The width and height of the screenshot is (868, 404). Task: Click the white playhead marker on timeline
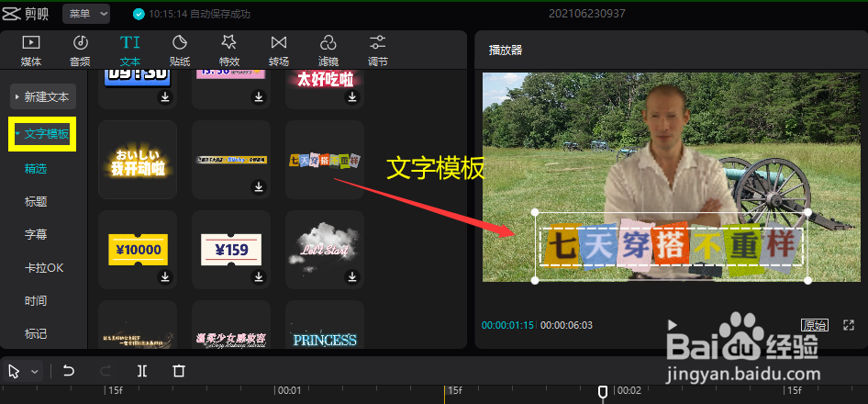click(603, 392)
